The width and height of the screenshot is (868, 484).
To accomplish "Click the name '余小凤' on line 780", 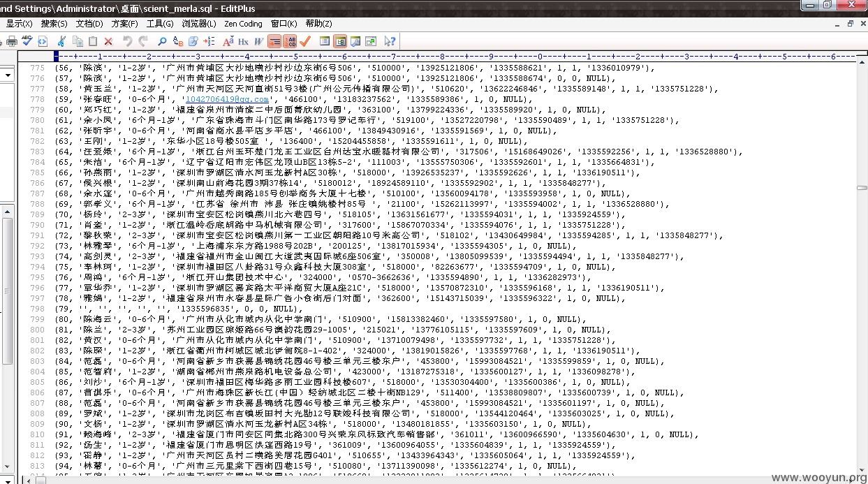I will (x=98, y=120).
